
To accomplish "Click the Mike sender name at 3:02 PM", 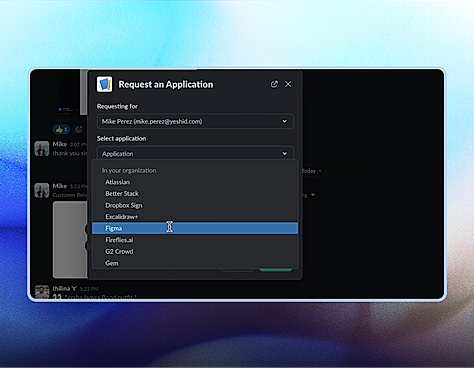I will [x=60, y=144].
